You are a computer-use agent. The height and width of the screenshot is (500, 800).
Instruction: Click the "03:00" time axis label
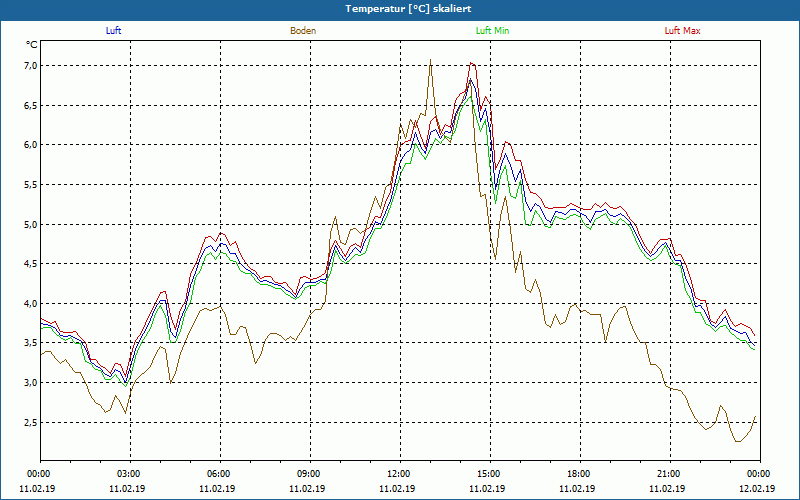click(127, 474)
